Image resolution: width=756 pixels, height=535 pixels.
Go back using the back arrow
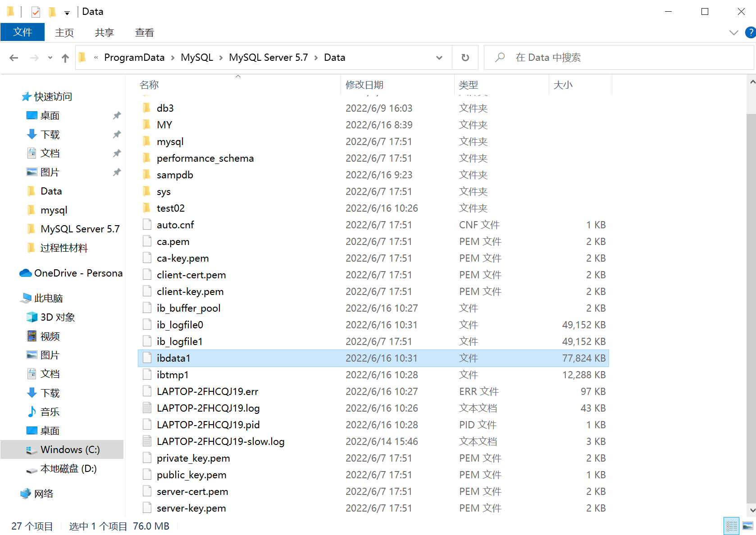(14, 58)
